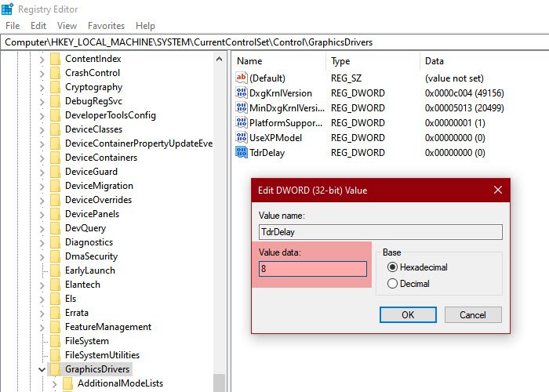Click the 0x0000c004 (49156) data cell
This screenshot has width=549, height=392.
coord(464,93)
